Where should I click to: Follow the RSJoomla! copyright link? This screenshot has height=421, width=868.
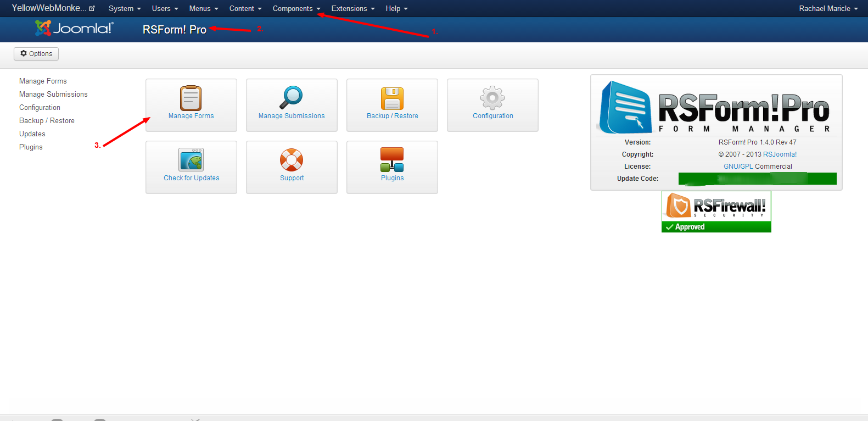pos(780,154)
